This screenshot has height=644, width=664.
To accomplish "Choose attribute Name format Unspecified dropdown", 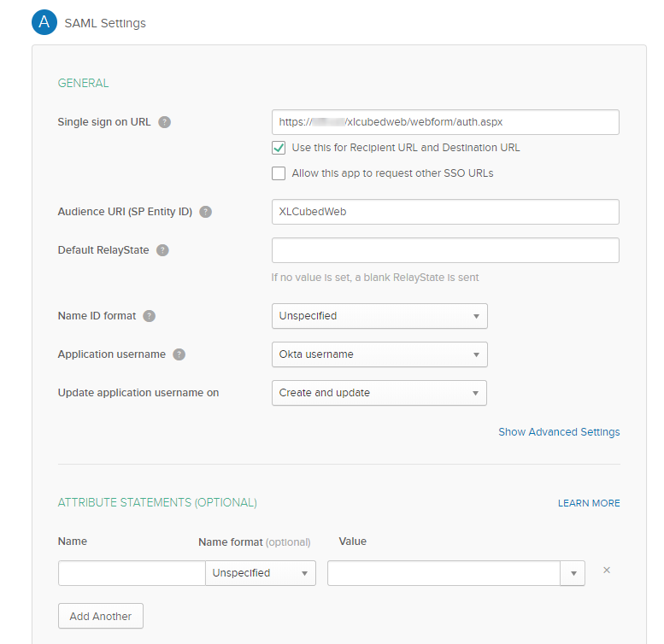I will pyautogui.click(x=261, y=573).
